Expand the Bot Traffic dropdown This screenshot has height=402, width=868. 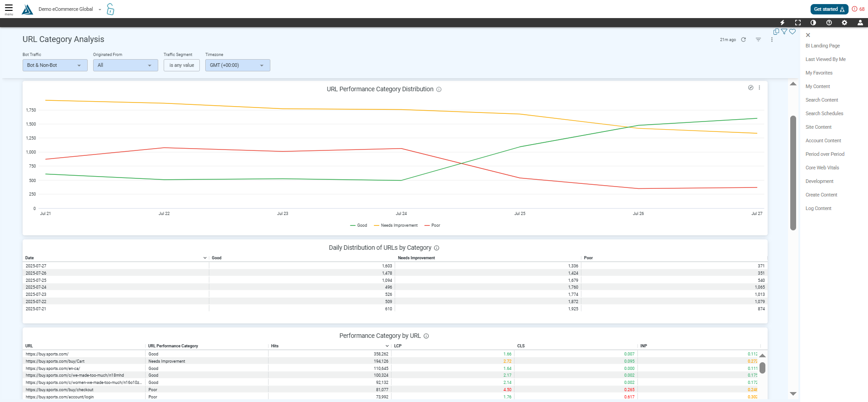(55, 65)
